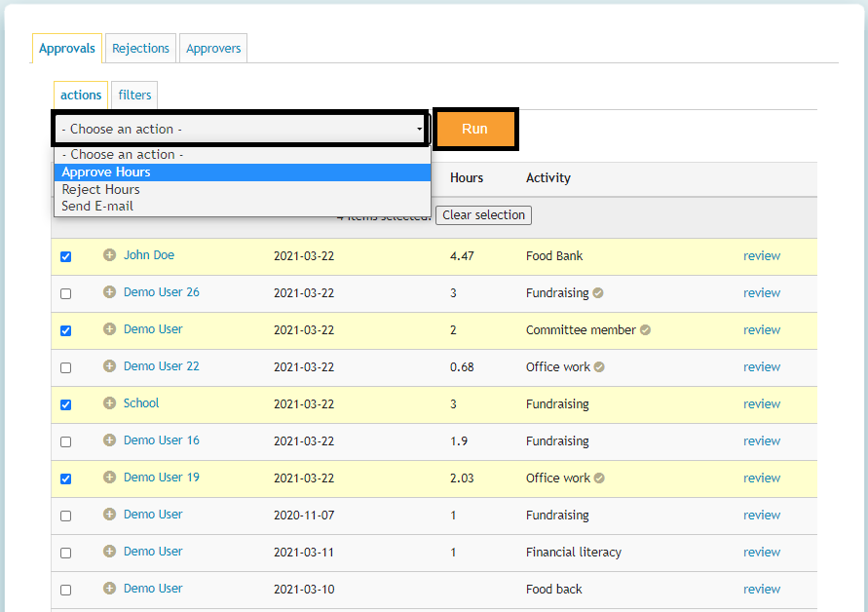Open John Doe profile link
This screenshot has width=868, height=612.
149,254
